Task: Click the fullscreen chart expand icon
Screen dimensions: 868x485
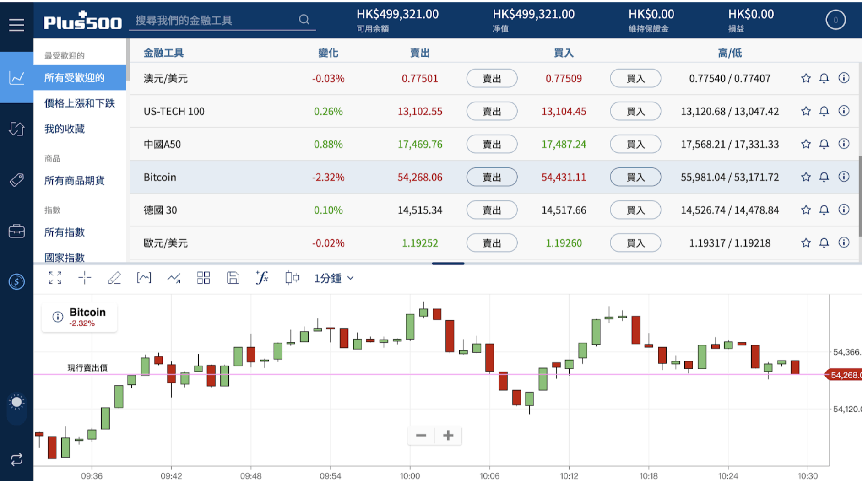Action: coord(55,278)
